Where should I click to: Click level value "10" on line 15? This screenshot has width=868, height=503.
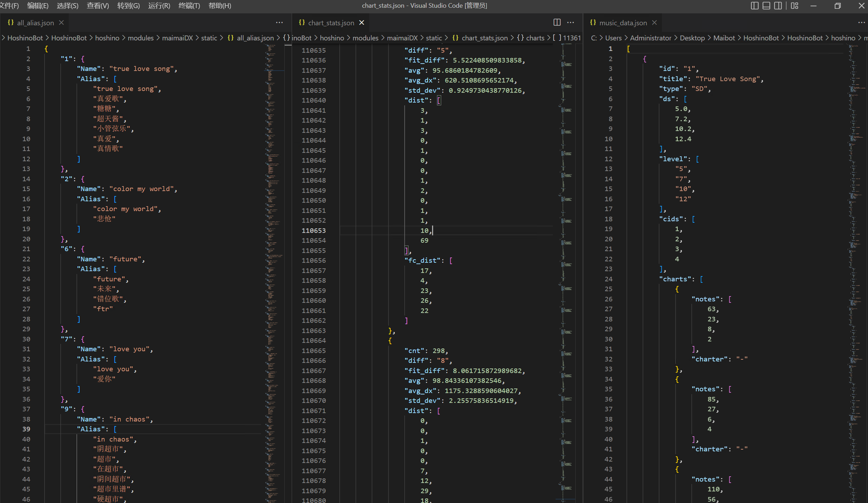[683, 189]
